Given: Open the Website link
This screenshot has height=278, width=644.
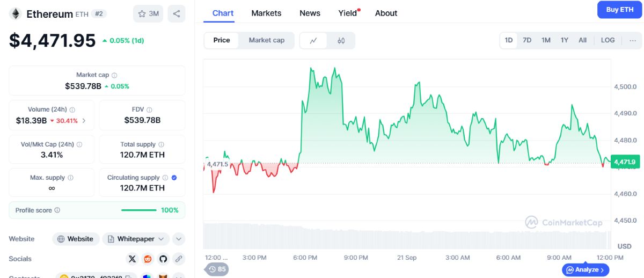Looking at the screenshot, I should [x=76, y=239].
